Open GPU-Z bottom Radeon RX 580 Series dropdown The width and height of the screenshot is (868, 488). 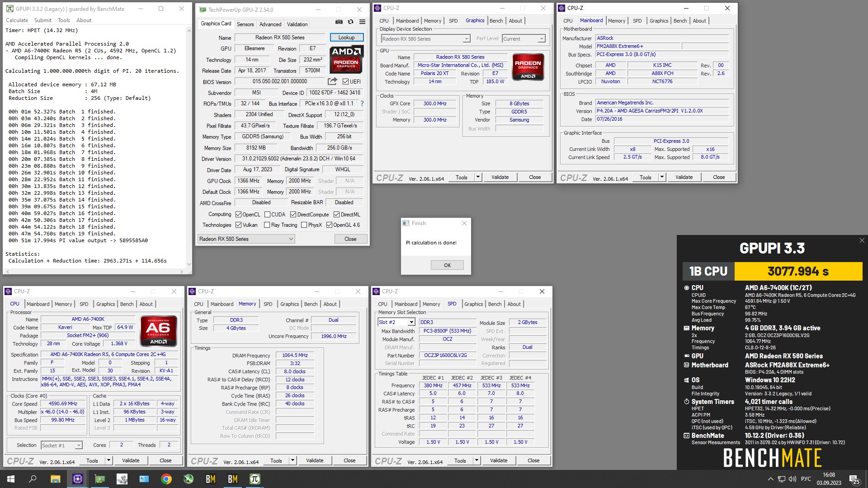tap(246, 239)
